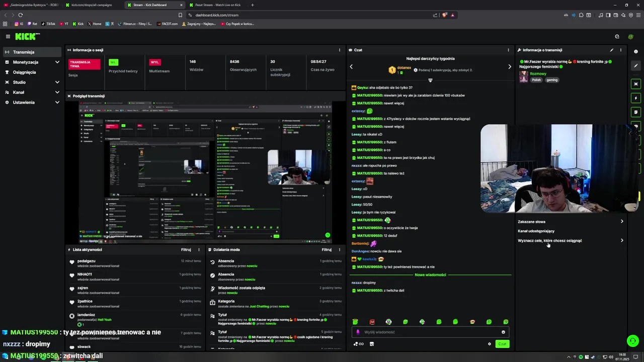Viewport: 644px width, 362px height.
Task: Open Zakazane słowa settings row
Action: [x=571, y=221]
